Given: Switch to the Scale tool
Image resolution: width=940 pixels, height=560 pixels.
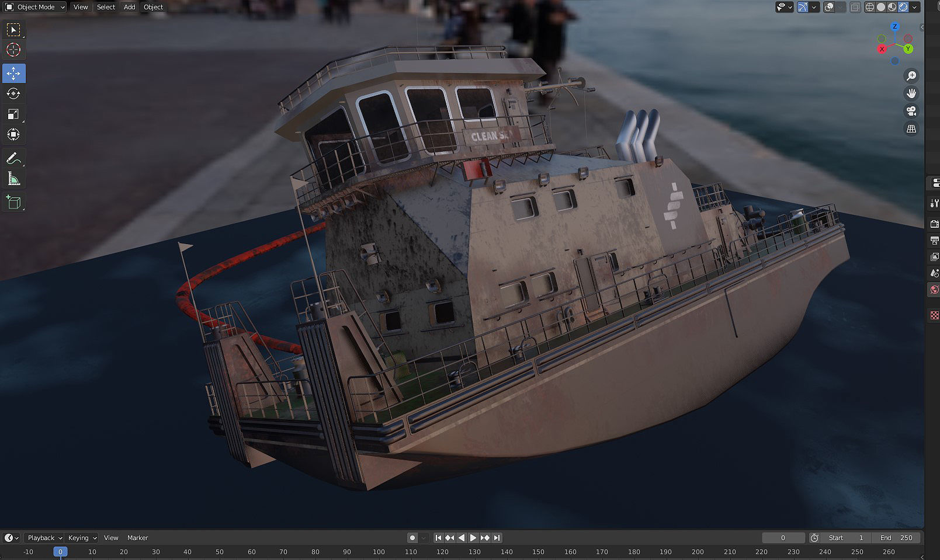Looking at the screenshot, I should [13, 114].
